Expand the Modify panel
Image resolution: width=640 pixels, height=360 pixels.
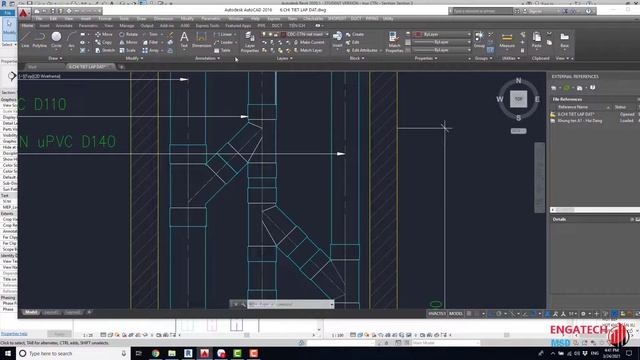[134, 58]
